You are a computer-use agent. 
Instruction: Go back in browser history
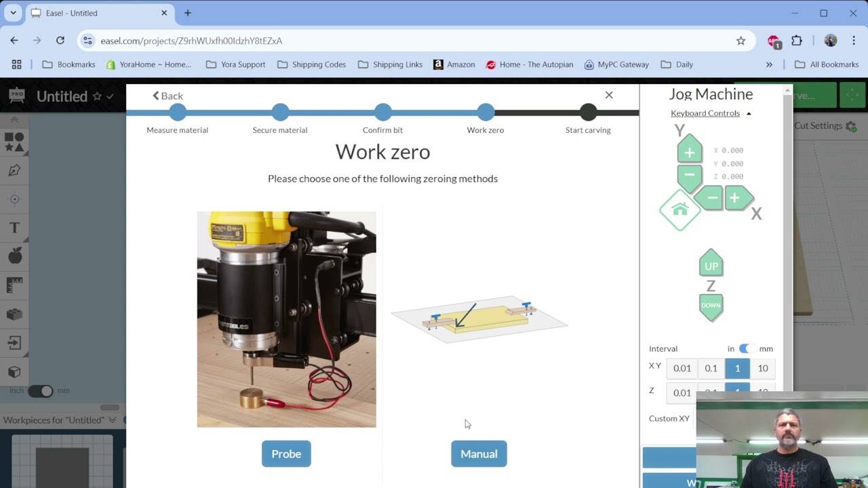(14, 41)
